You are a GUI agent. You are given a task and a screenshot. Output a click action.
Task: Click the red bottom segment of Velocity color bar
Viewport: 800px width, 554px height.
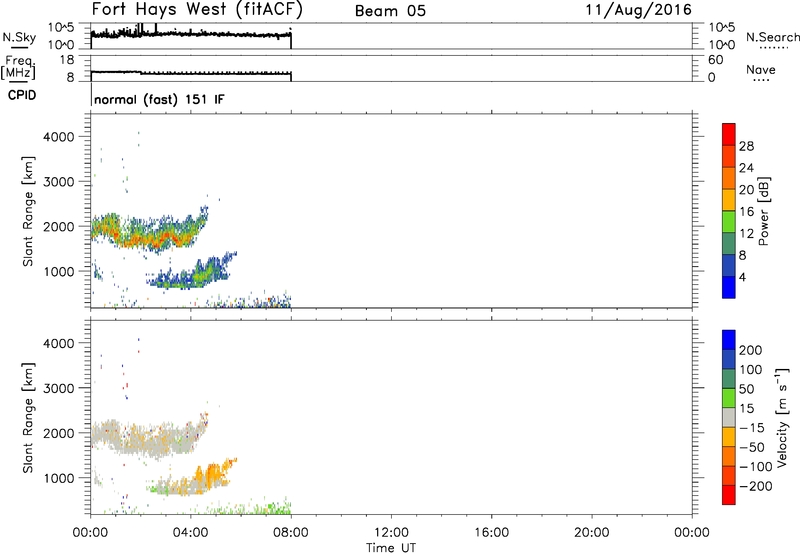coord(729,495)
